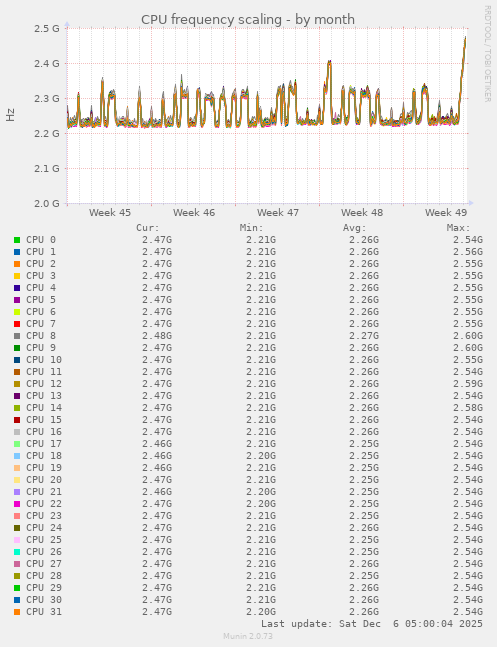Click CPU 14's max value 2.58G
This screenshot has width=497, height=647.
(468, 408)
